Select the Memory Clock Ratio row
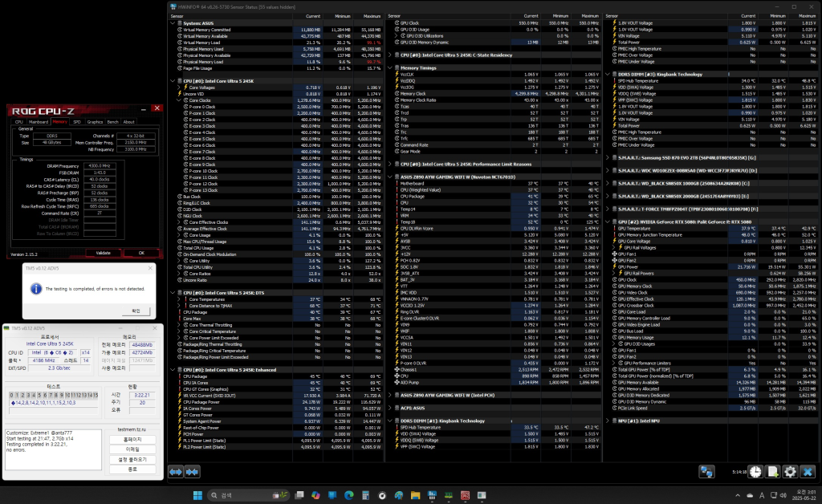The height and width of the screenshot is (504, 822). [x=495, y=100]
